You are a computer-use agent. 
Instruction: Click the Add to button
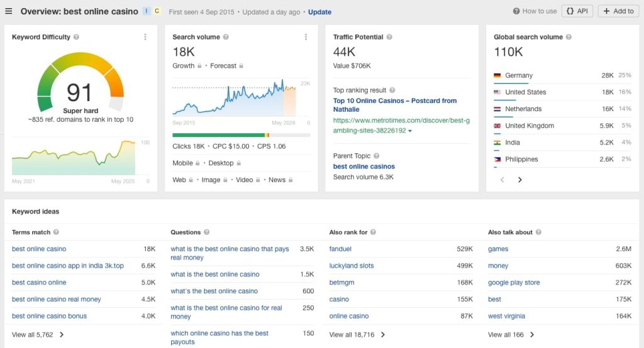pyautogui.click(x=618, y=11)
